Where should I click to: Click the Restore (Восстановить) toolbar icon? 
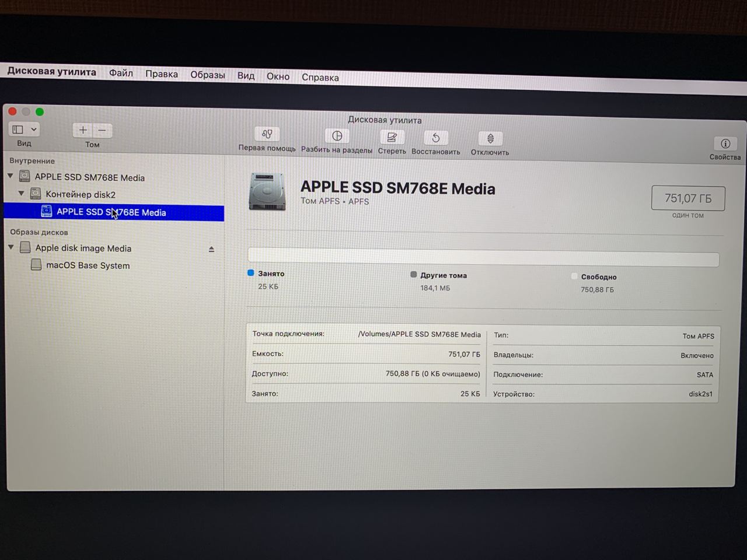tap(435, 138)
